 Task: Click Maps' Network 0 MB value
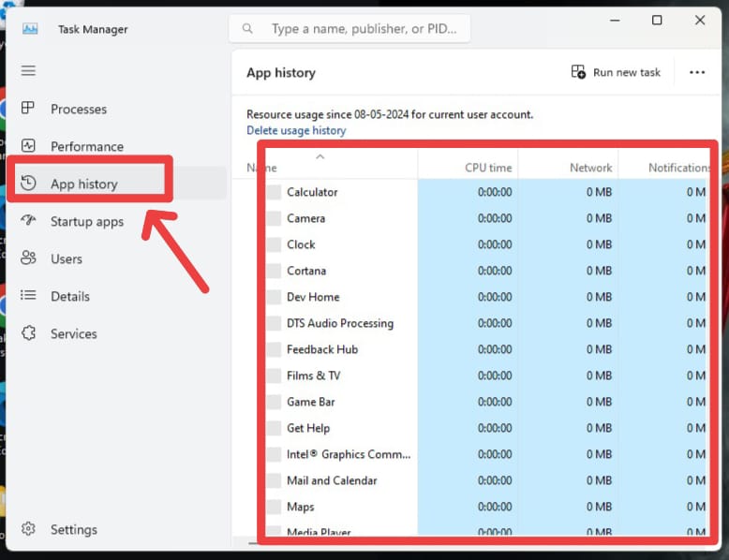(599, 507)
